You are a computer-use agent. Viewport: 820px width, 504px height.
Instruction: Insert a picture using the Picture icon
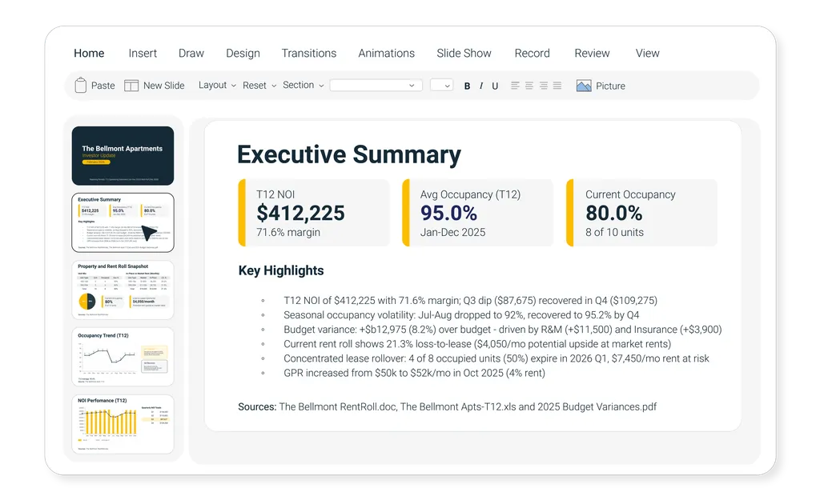[x=584, y=86]
